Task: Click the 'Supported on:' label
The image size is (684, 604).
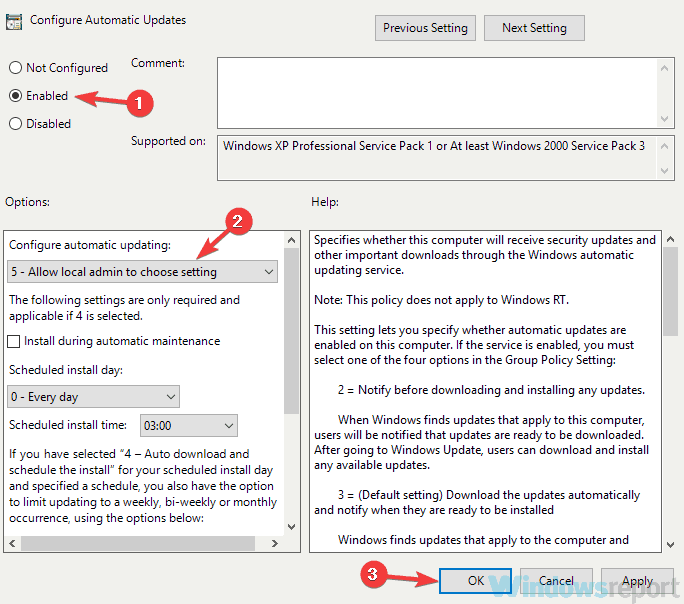Action: 168,141
